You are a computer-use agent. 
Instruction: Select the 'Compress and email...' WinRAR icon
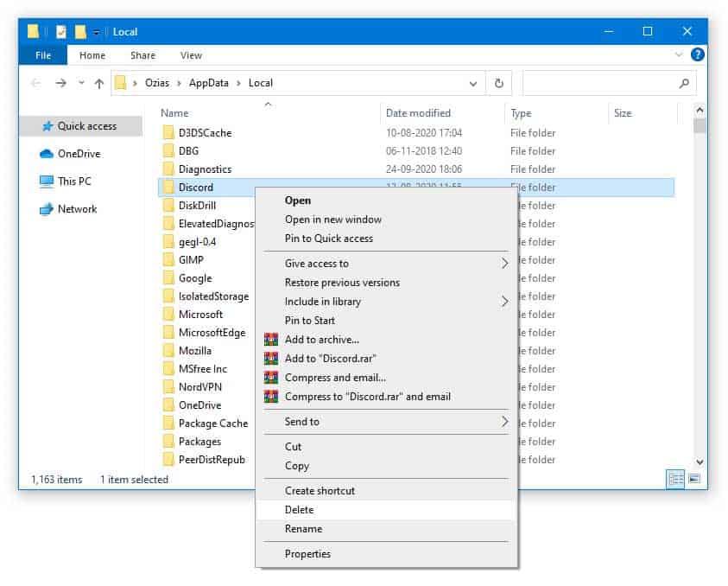(x=273, y=378)
